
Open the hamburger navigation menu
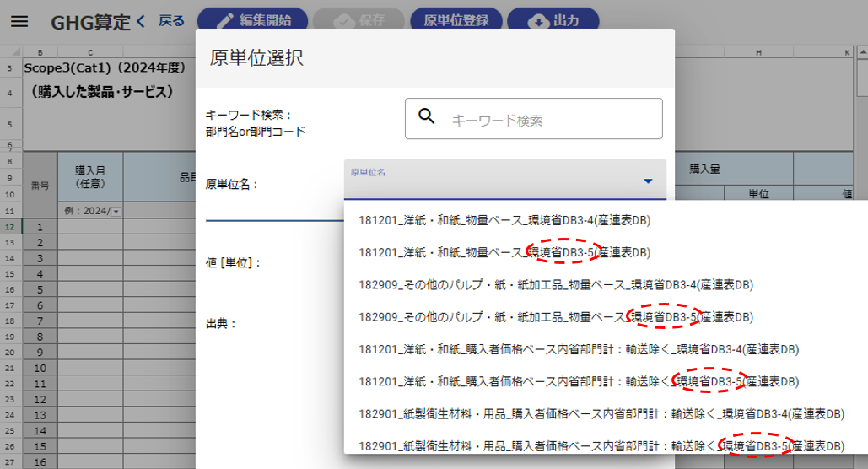tap(19, 22)
